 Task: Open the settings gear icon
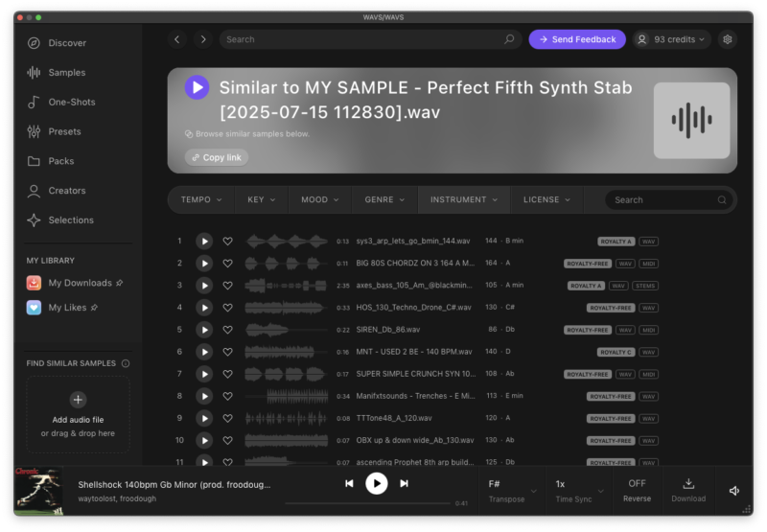pyautogui.click(x=728, y=39)
